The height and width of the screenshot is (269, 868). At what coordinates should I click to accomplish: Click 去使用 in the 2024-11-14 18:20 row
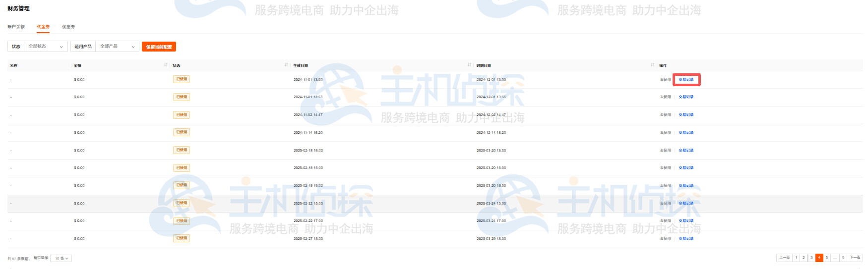click(665, 133)
